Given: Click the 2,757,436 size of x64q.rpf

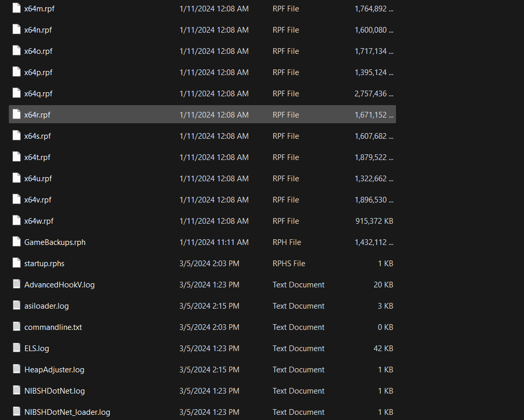Looking at the screenshot, I should point(374,94).
